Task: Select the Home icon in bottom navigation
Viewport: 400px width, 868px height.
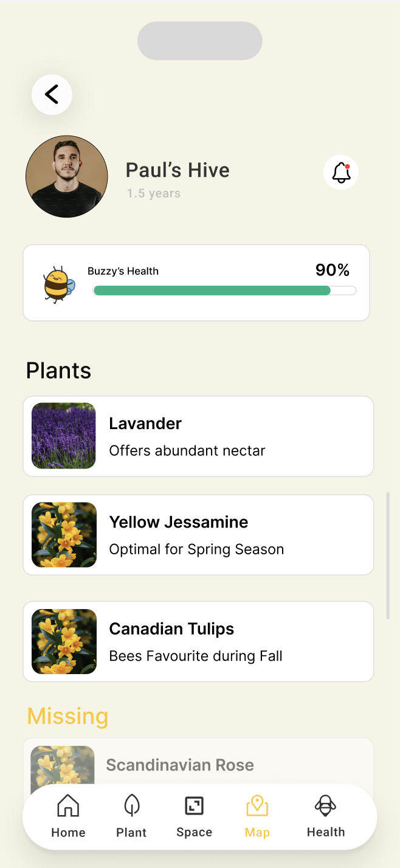Action: 68,816
